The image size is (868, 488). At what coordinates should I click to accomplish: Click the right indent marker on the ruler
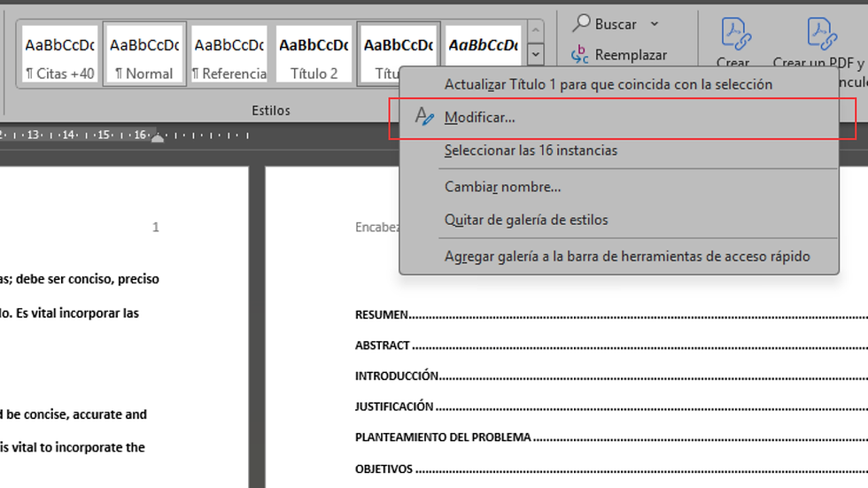pyautogui.click(x=158, y=136)
